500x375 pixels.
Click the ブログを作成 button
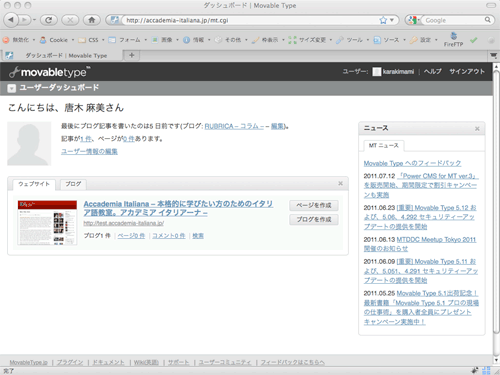click(x=314, y=219)
